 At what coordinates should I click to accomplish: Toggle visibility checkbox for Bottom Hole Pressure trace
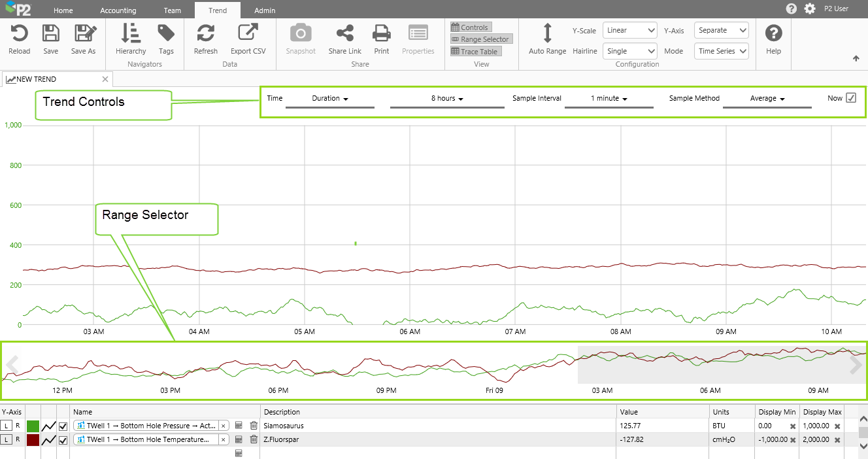point(63,426)
